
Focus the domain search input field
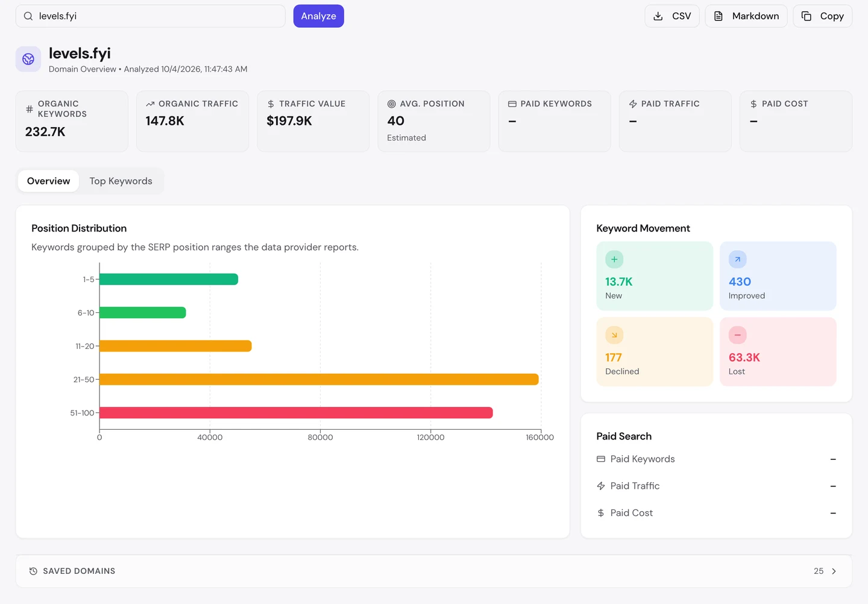(x=151, y=16)
